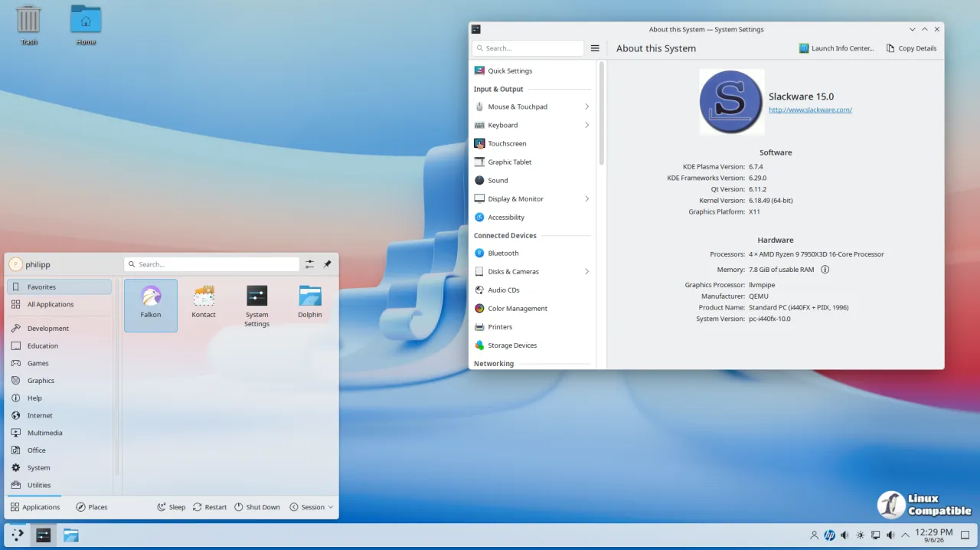The width and height of the screenshot is (980, 550).
Task: Open brightness tray icon
Action: click(x=860, y=535)
